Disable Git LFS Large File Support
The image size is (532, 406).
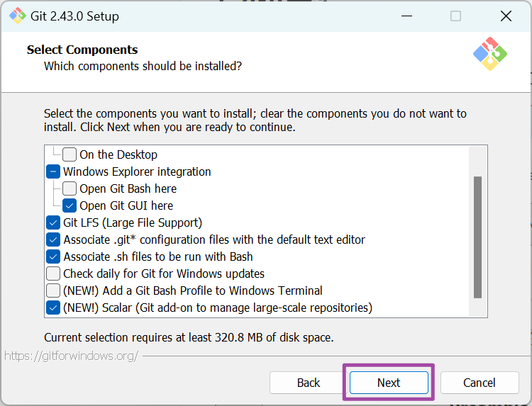point(53,222)
